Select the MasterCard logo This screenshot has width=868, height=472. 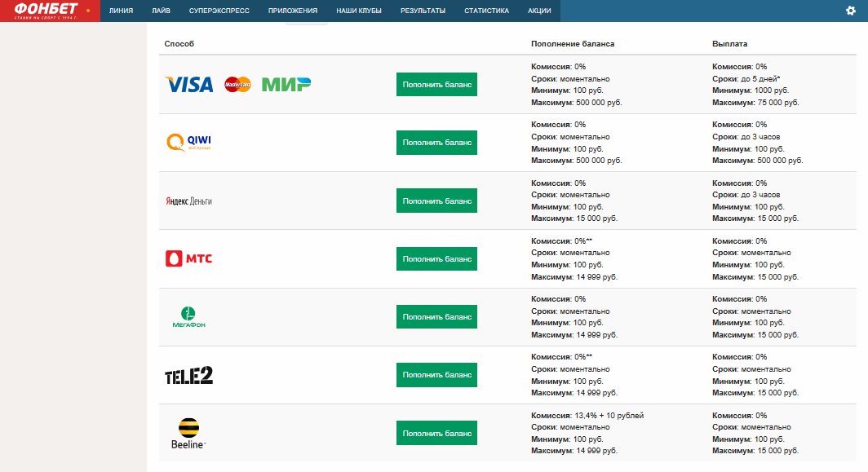tap(237, 85)
